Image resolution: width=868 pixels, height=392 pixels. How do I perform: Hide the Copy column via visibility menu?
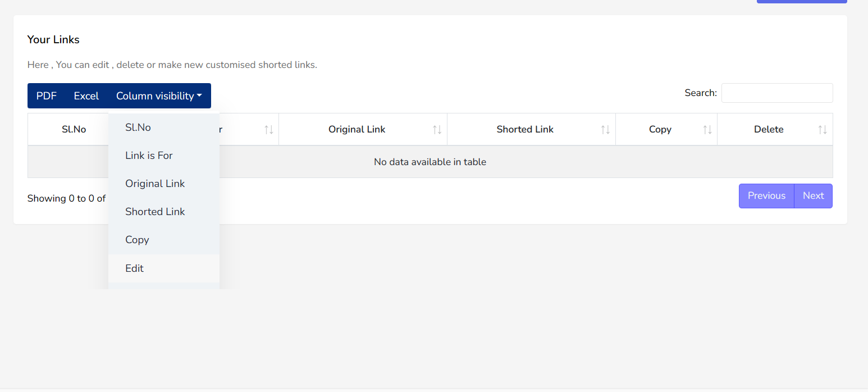pos(137,240)
